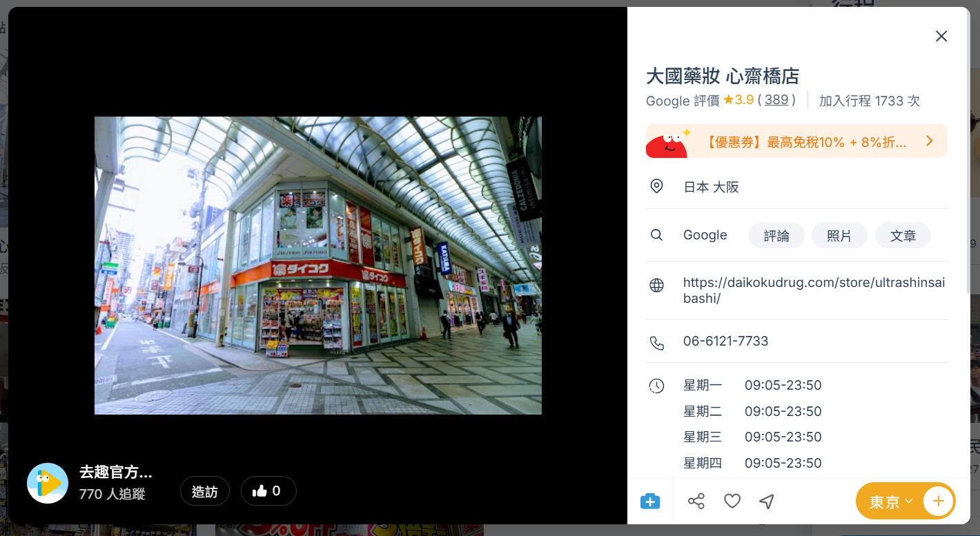Click the send/direction arrow icon
The image size is (980, 536).
766,502
